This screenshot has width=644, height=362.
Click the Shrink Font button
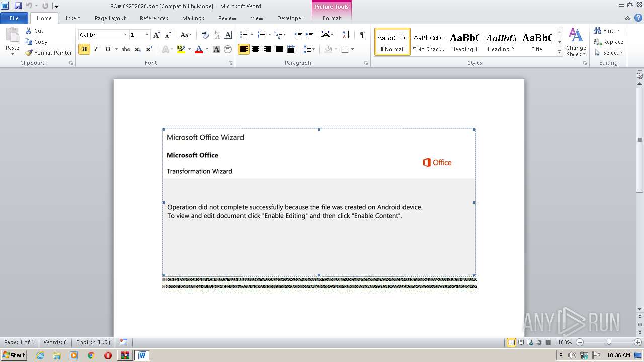[168, 35]
